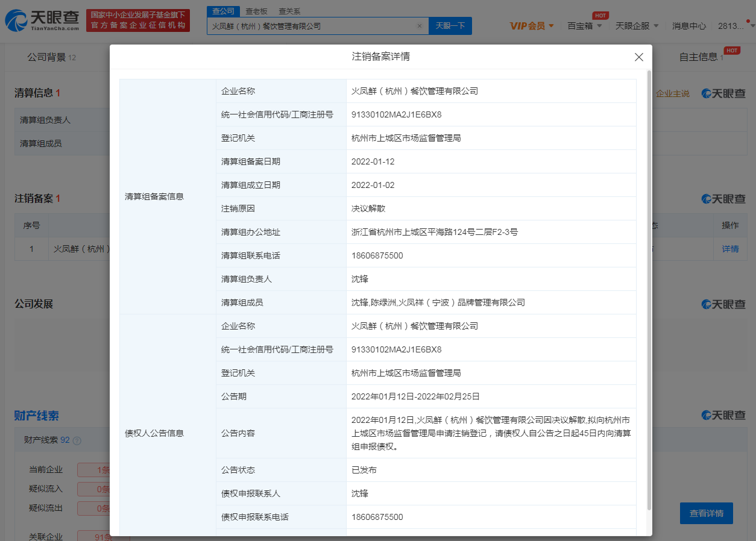Select the credit code under 清算组备案信息
756x541 pixels.
(397, 114)
